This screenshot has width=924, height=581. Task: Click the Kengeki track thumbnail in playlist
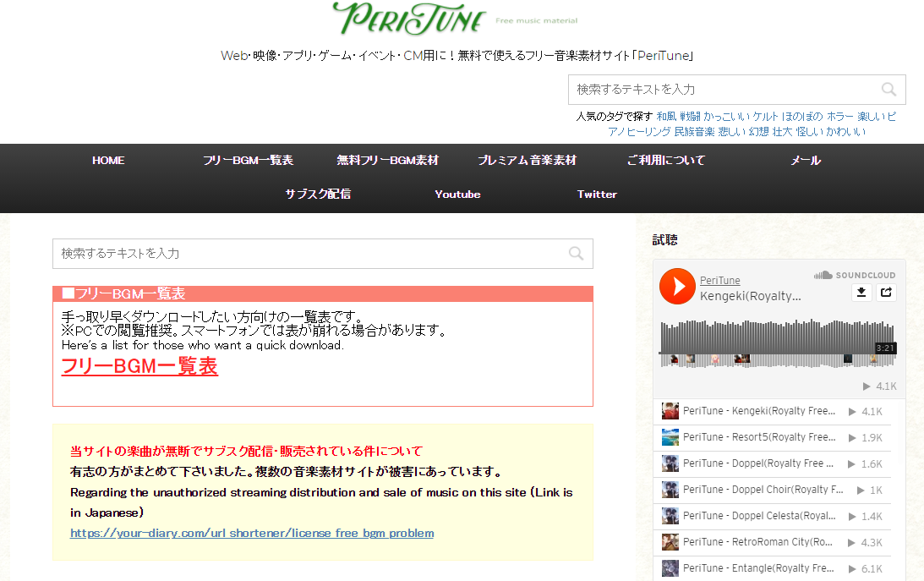coord(670,411)
